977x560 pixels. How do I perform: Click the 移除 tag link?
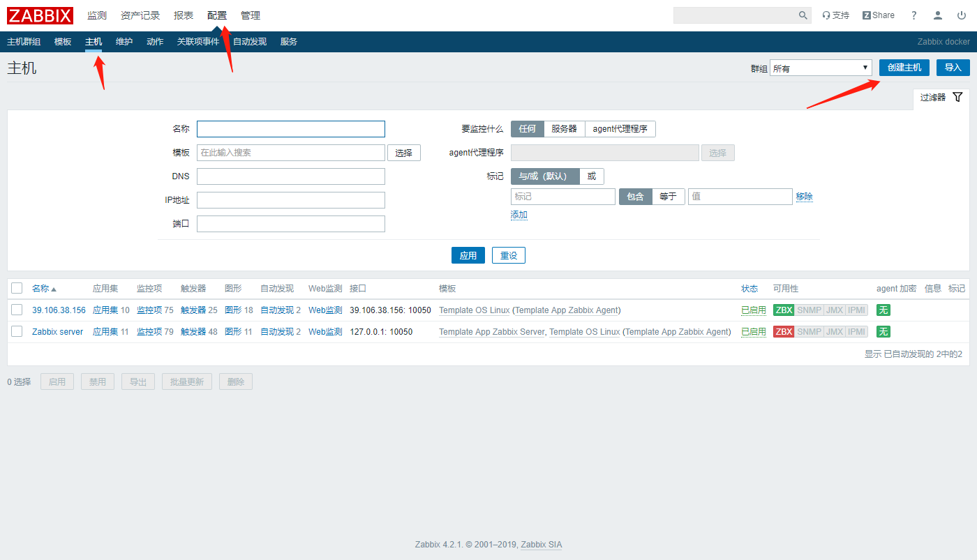[x=805, y=197]
